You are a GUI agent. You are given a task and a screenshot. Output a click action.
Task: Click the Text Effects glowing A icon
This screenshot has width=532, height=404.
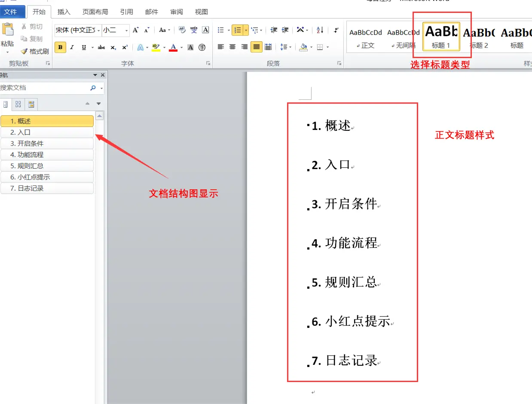click(140, 47)
